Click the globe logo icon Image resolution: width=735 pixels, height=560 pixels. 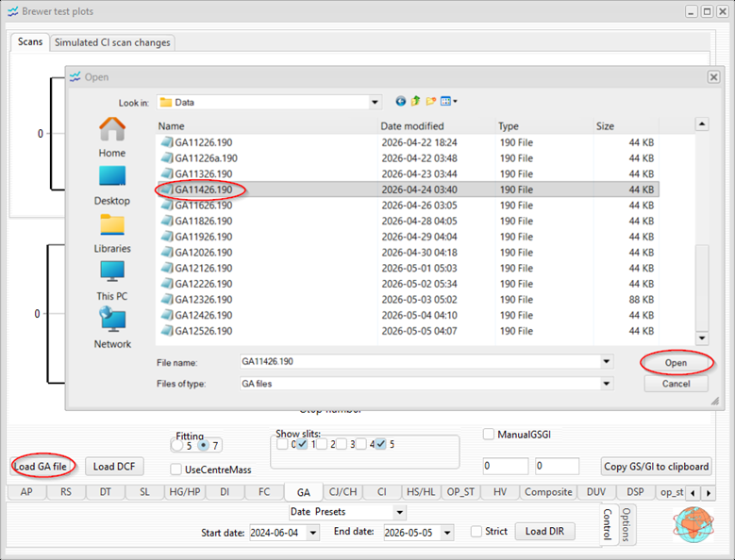(693, 525)
